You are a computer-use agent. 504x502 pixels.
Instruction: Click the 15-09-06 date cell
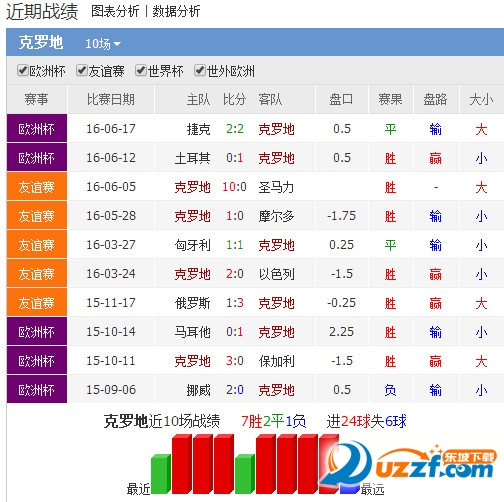[x=111, y=390]
